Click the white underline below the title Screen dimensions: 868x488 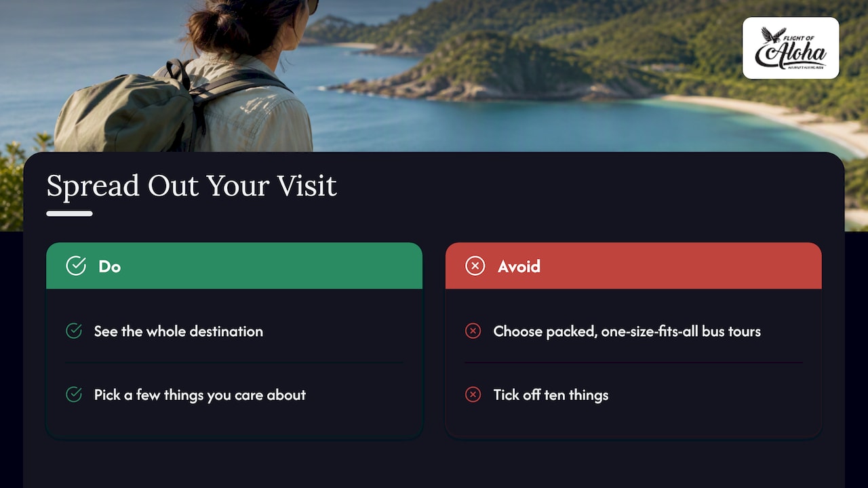tap(69, 213)
